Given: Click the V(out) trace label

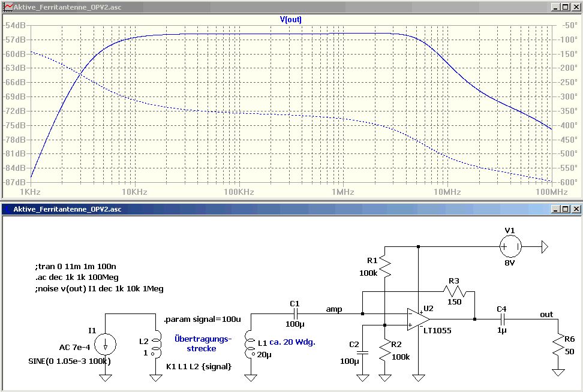Looking at the screenshot, I should pyautogui.click(x=291, y=19).
